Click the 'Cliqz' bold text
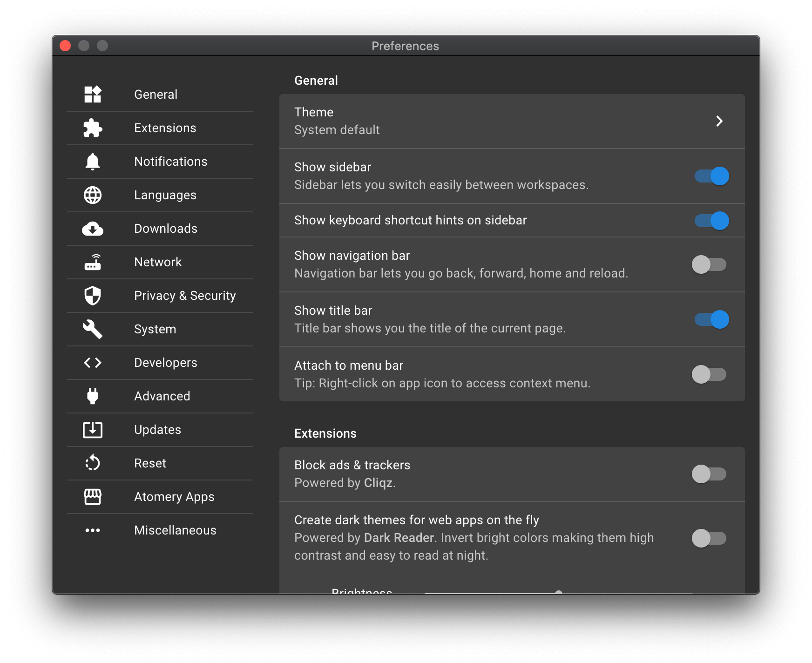 click(378, 483)
